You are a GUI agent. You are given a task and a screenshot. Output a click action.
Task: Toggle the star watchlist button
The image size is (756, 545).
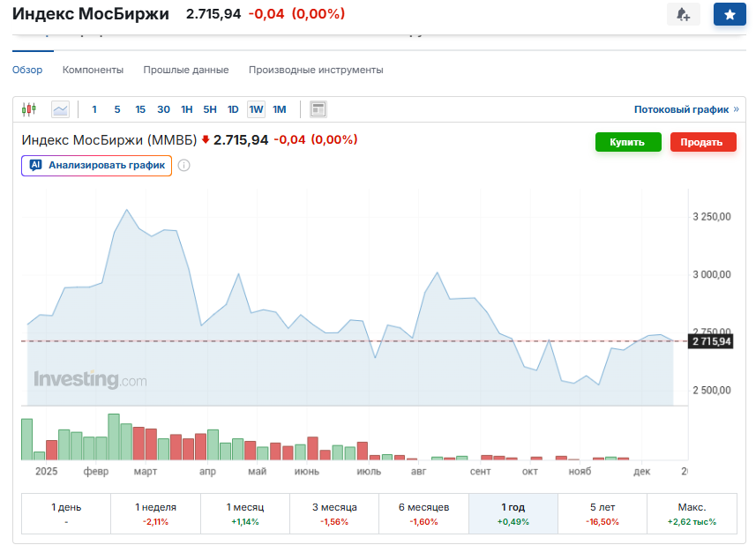[730, 14]
